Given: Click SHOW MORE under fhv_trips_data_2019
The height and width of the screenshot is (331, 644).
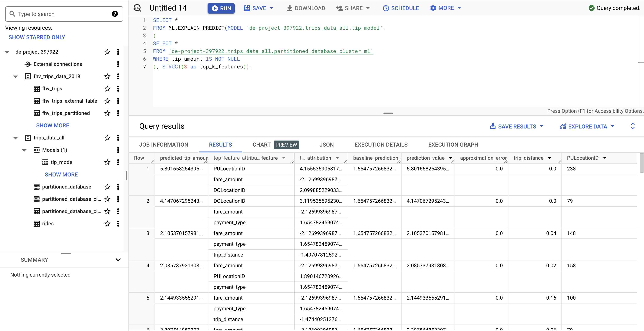Looking at the screenshot, I should pos(53,125).
